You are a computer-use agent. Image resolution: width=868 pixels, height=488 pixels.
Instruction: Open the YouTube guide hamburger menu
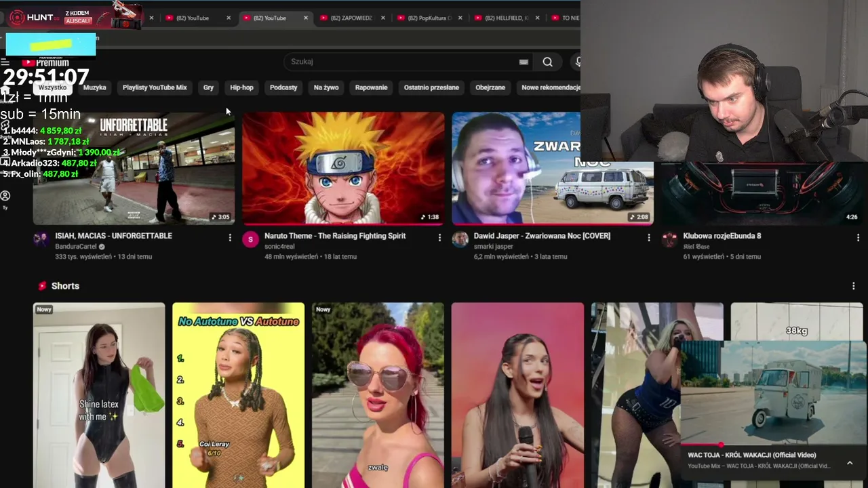tap(5, 62)
